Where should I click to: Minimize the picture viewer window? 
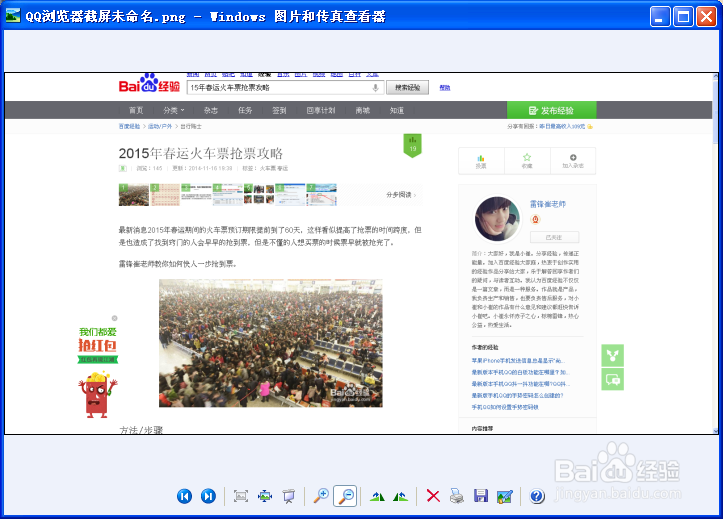[660, 17]
